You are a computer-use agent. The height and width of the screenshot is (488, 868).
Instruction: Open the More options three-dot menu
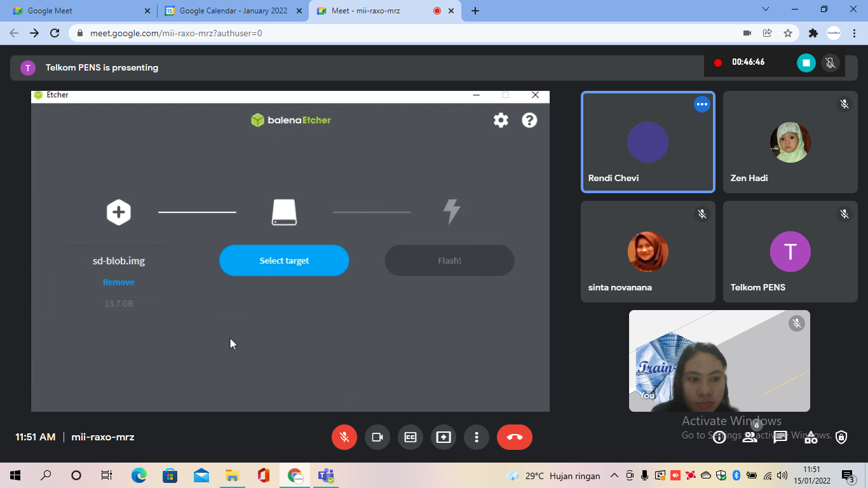(x=477, y=437)
